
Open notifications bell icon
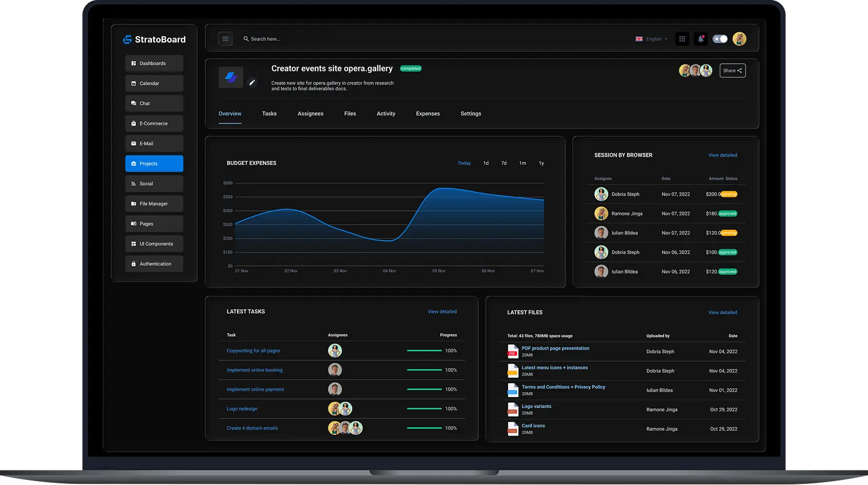[700, 39]
